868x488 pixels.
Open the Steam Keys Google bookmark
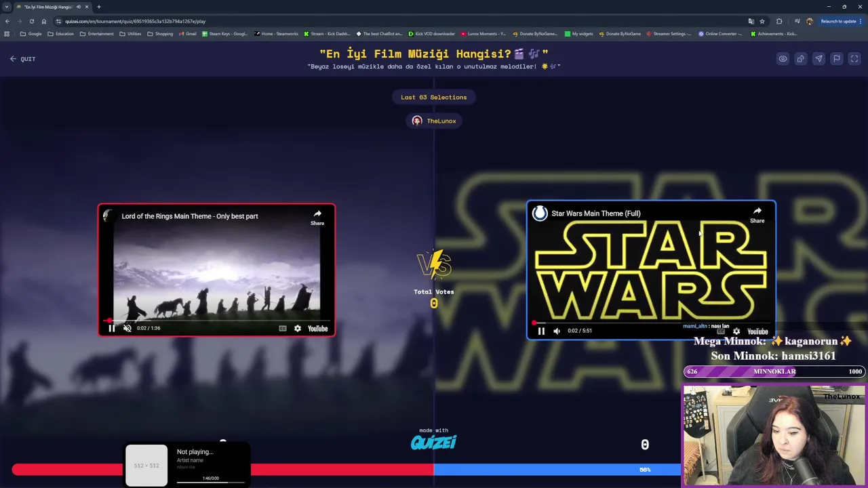click(x=225, y=34)
